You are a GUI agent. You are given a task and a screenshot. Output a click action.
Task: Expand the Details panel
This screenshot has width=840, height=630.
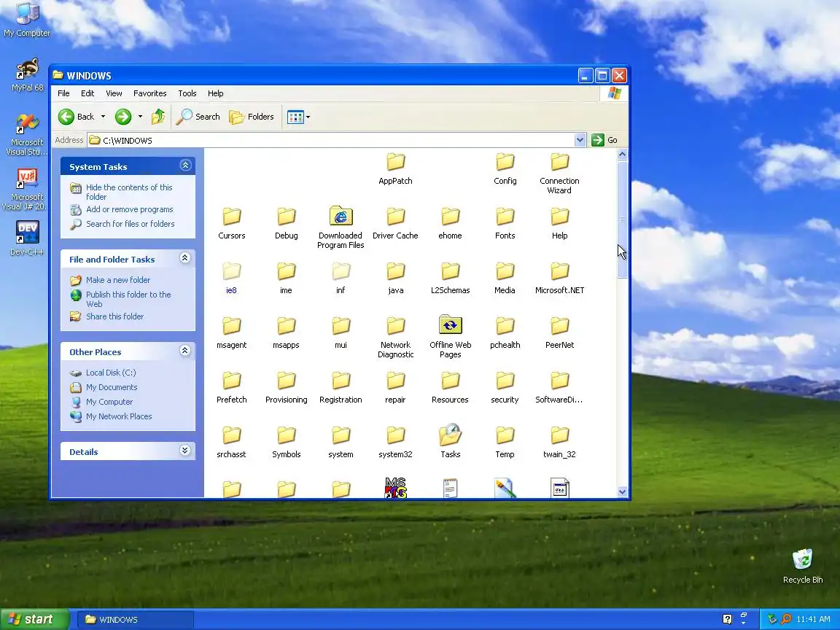coord(184,451)
